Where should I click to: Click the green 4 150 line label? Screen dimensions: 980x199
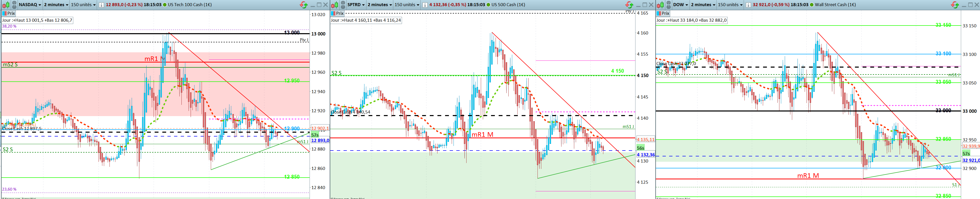pos(617,71)
